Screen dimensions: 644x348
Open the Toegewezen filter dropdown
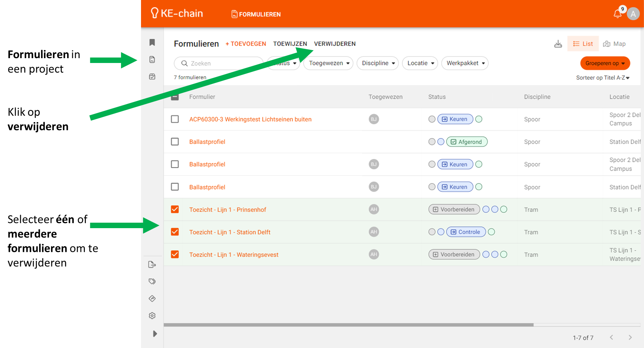329,63
